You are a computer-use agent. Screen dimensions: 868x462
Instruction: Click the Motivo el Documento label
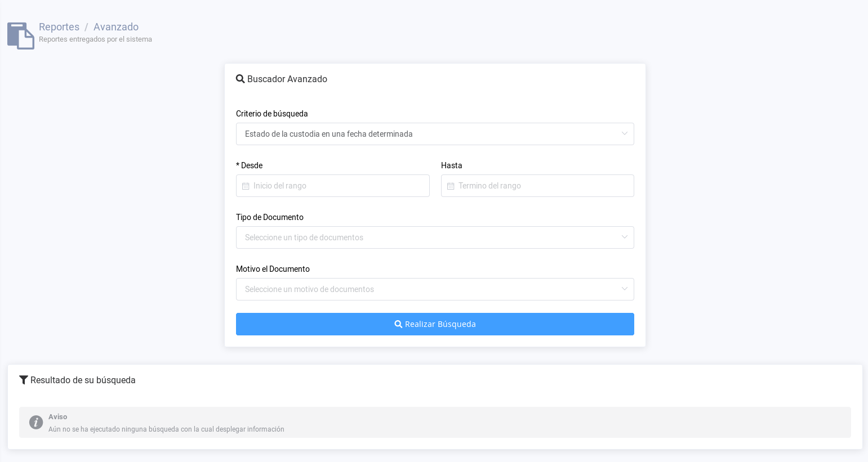pos(273,269)
